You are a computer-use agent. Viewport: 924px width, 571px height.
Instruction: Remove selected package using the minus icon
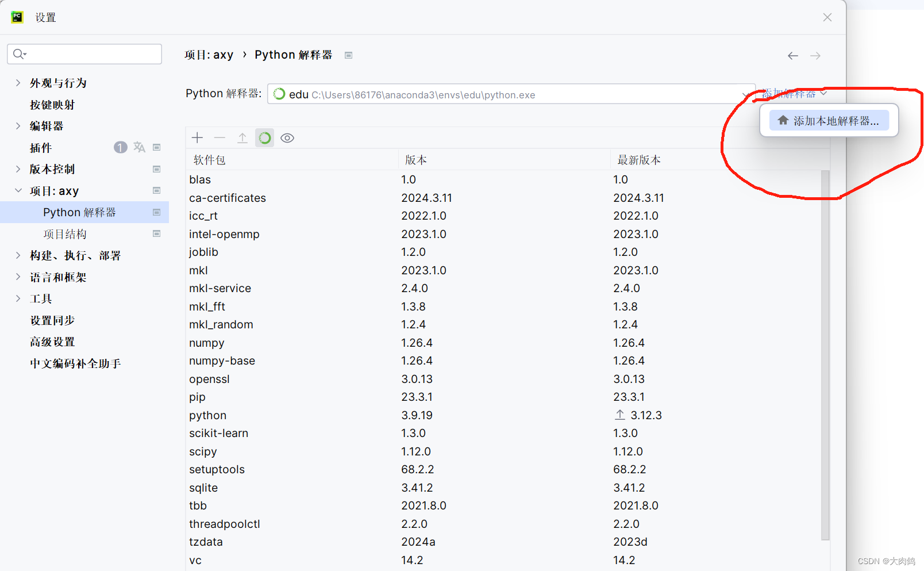point(220,137)
